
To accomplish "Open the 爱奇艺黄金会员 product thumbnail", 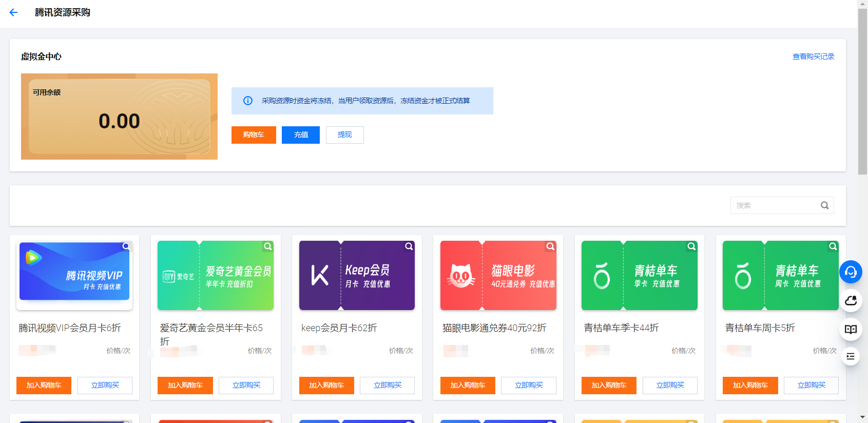I will tap(216, 276).
